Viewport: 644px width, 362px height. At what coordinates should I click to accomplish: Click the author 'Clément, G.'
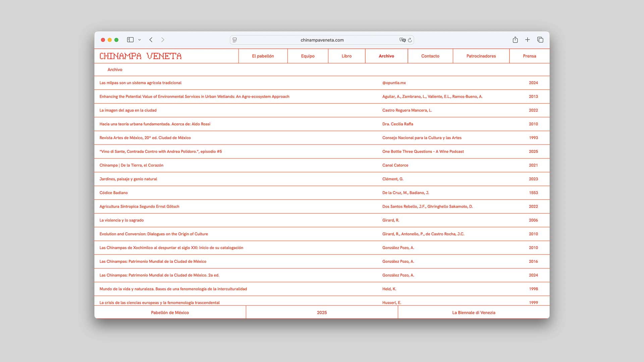pos(393,179)
